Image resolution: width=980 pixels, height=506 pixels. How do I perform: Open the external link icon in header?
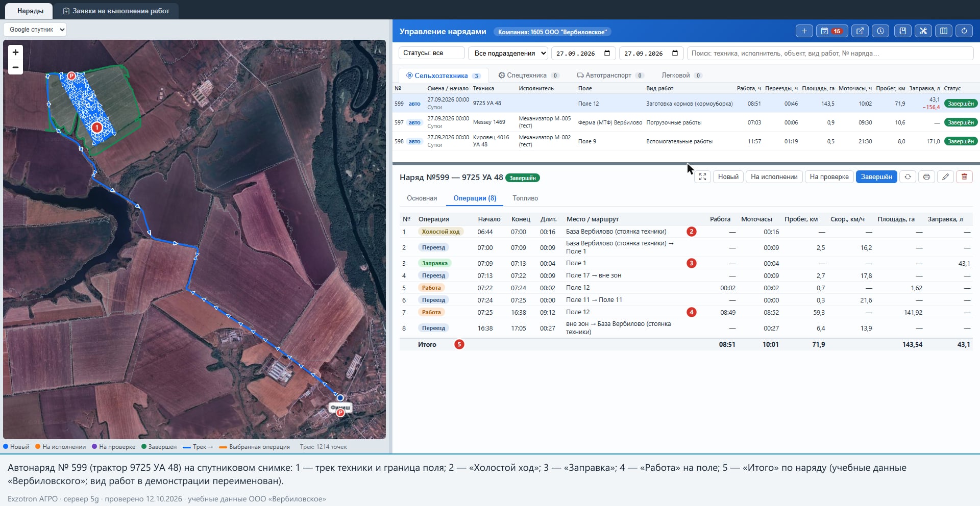pyautogui.click(x=860, y=31)
